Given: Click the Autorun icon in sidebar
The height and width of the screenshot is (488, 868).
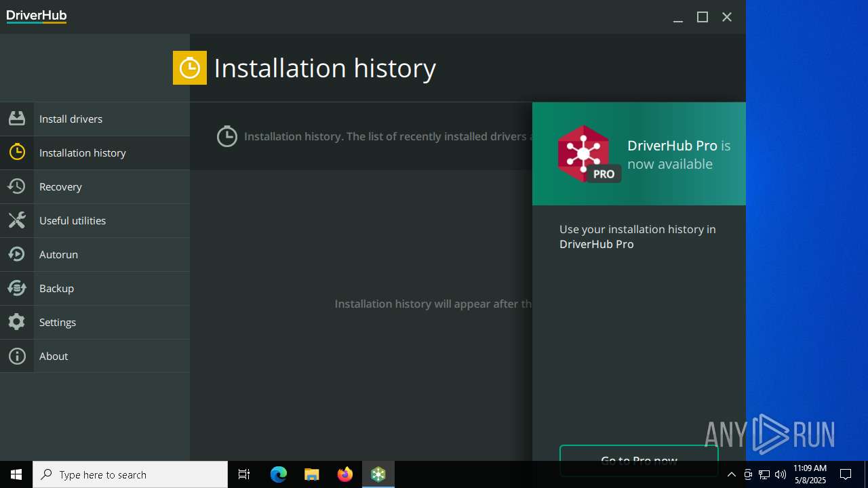Looking at the screenshot, I should pos(17,254).
